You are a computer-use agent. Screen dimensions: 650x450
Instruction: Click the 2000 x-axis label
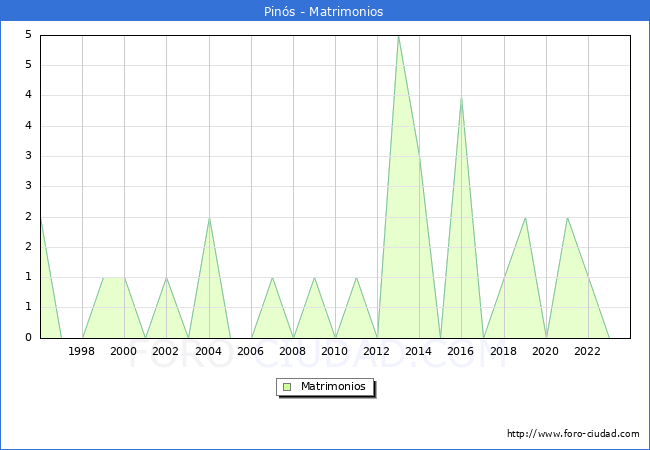123,351
